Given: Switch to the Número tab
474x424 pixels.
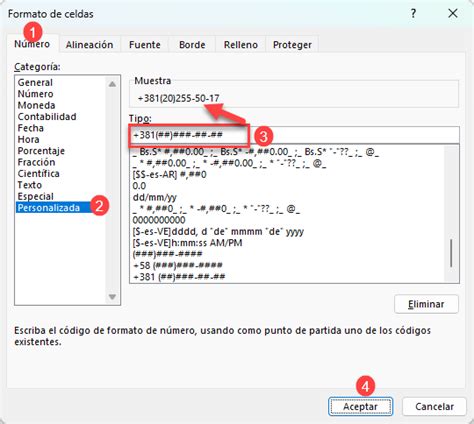Looking at the screenshot, I should (32, 44).
